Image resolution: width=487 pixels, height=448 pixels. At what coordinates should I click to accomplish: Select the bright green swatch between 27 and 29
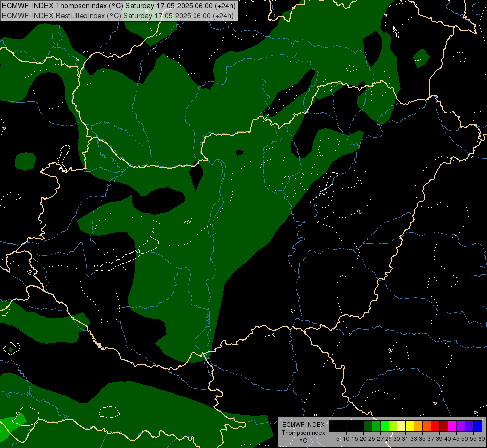385,426
